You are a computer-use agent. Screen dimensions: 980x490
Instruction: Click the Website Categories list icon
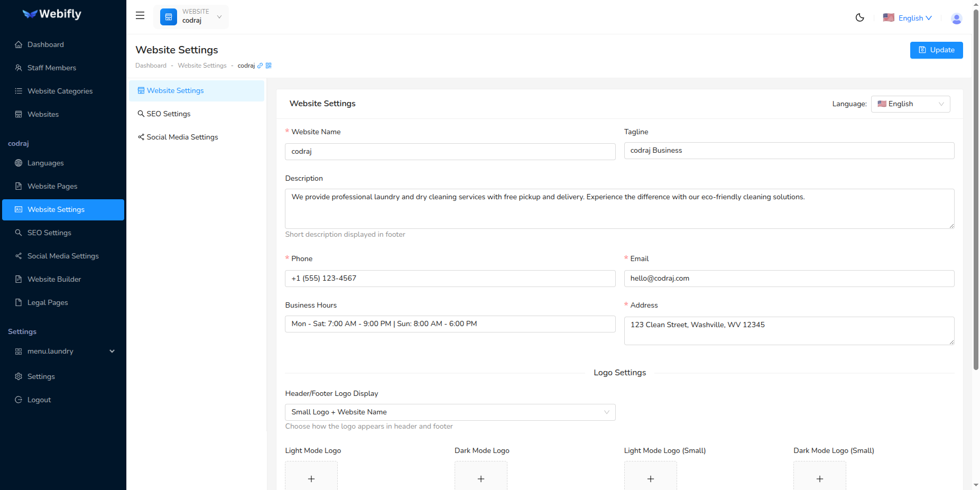[x=19, y=91]
